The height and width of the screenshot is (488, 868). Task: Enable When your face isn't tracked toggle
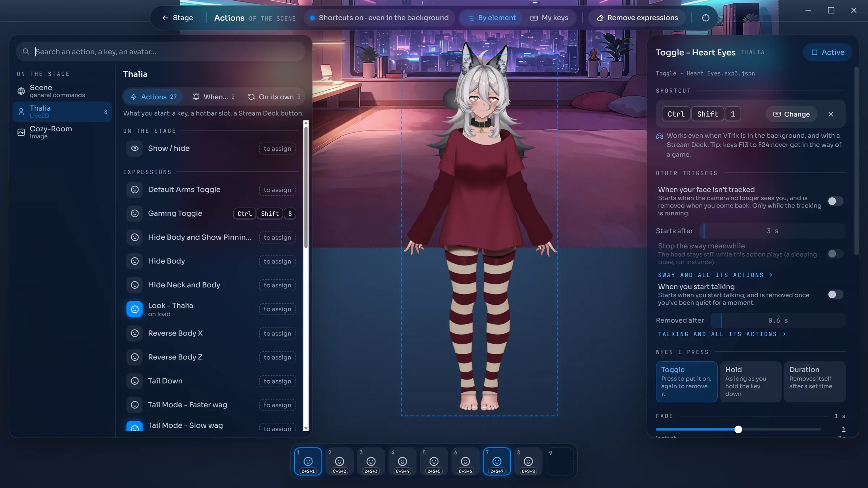point(835,201)
